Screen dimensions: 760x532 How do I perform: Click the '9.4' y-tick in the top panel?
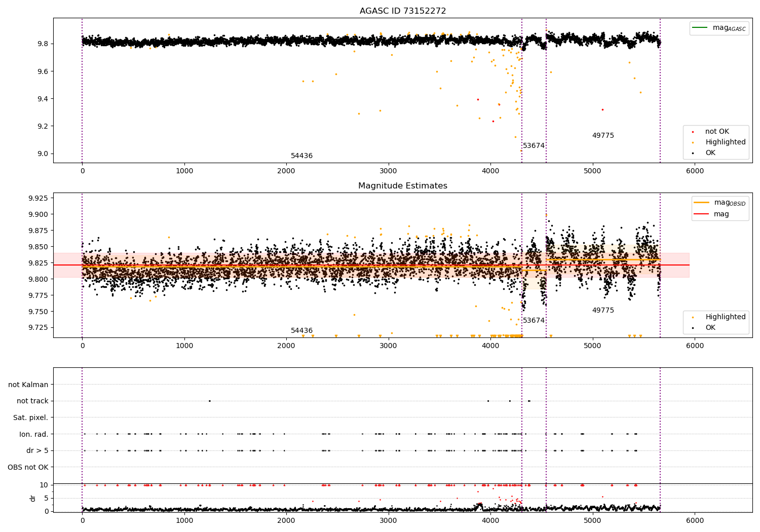pos(43,99)
